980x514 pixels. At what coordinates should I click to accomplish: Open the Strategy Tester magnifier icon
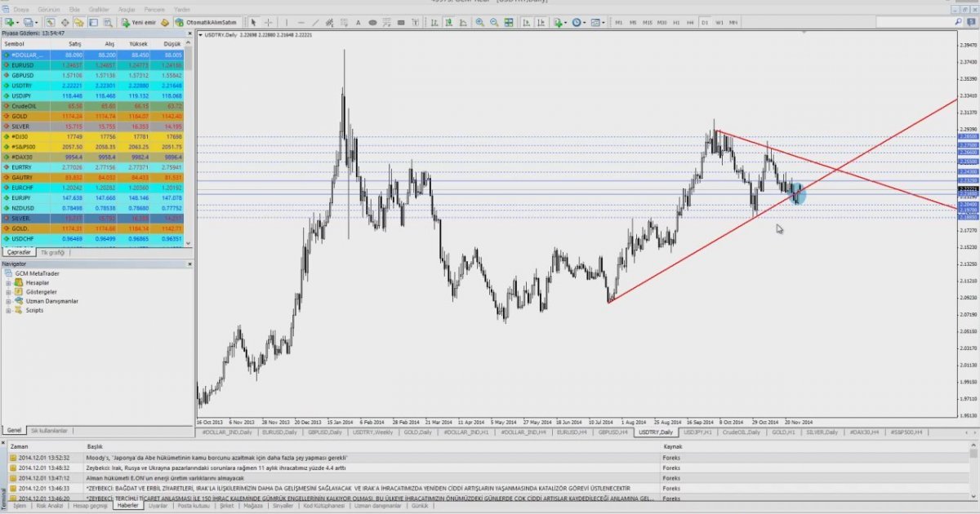point(108,23)
